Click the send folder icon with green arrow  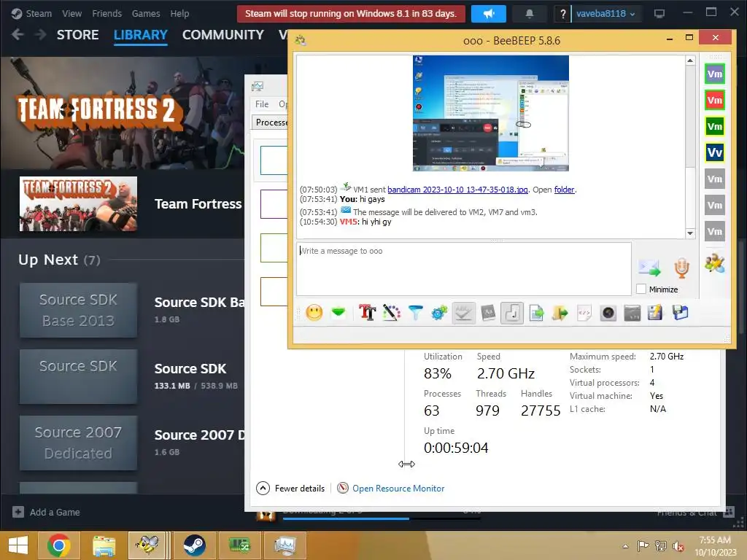pyautogui.click(x=560, y=313)
